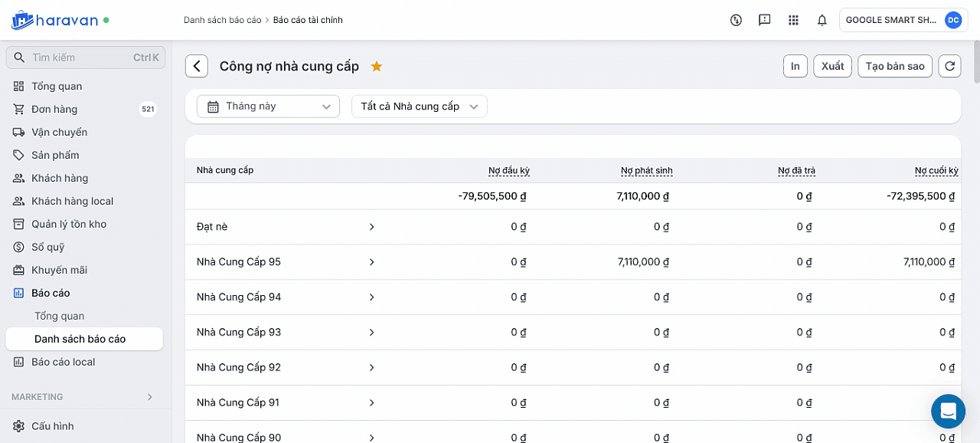Click the Danh sách báo cáo breadcrumb link
The image size is (980, 443).
click(222, 21)
